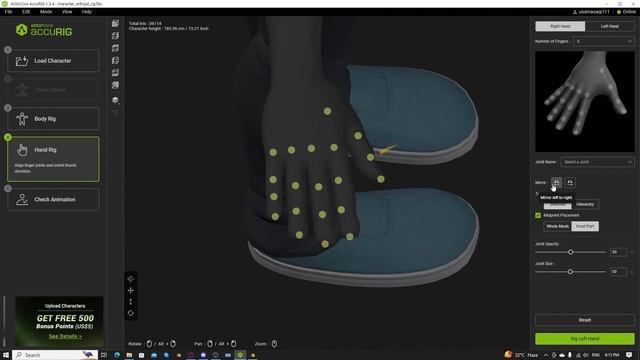Screen dimensions: 640x360
Task: Activate the move tool with crossed arrows
Action: (131, 291)
